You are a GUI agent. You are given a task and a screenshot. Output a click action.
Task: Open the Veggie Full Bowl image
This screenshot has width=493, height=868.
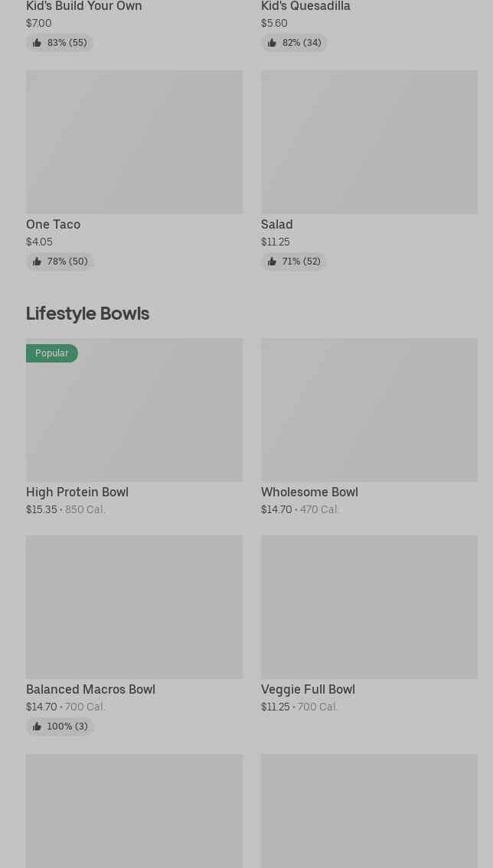(370, 606)
